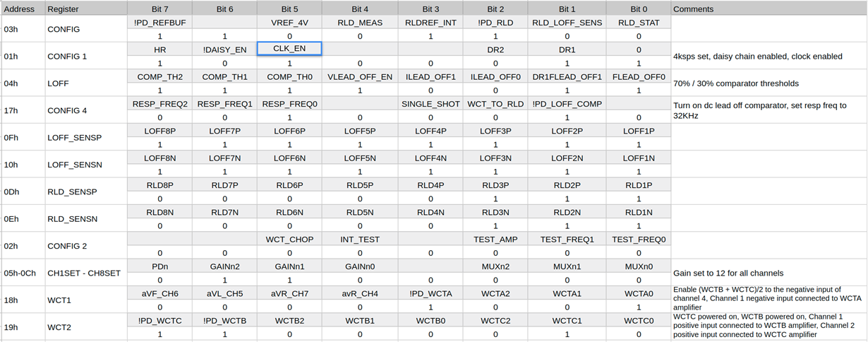Select address cell 0Dh

23,191
